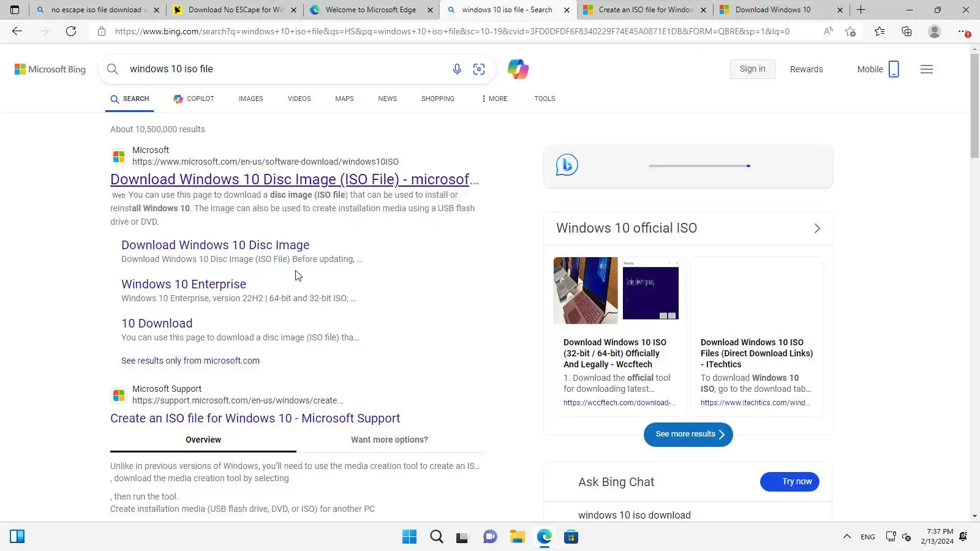980x551 pixels.
Task: Select the VIDEOS search tab
Action: point(299,99)
